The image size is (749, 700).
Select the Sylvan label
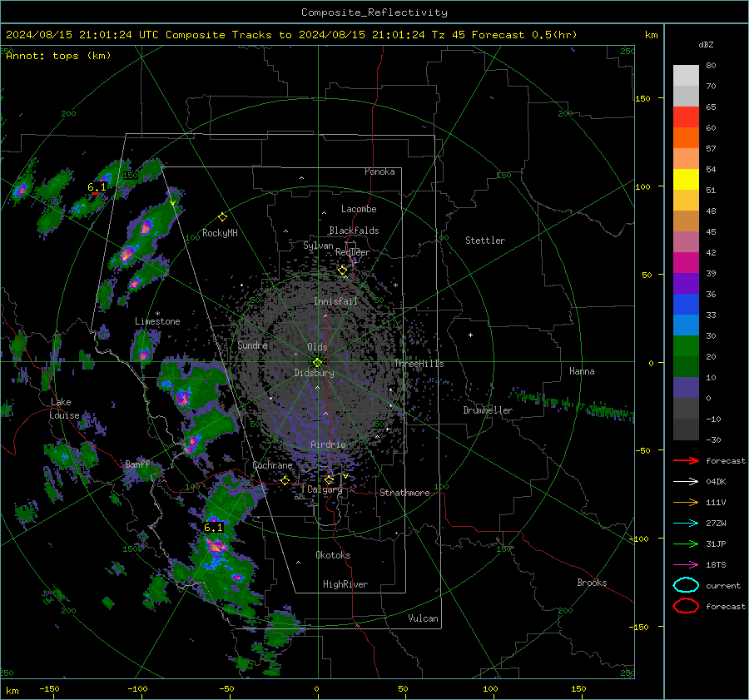[318, 246]
